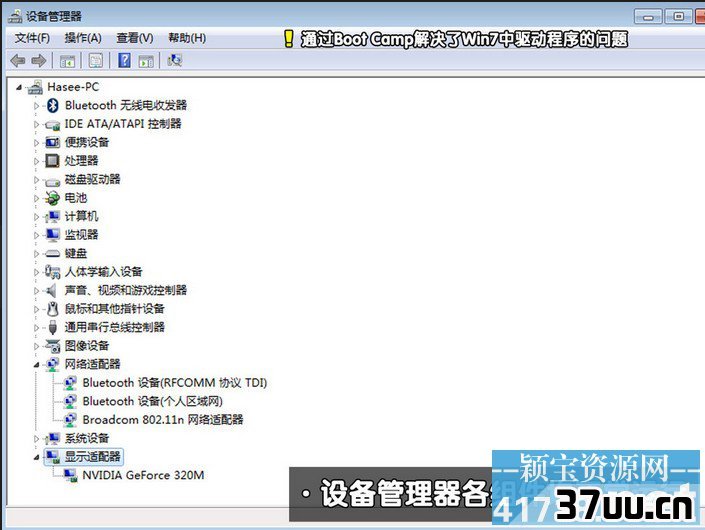Viewport: 705px width, 530px height.
Task: Click the 系统设备 system devices icon
Action: click(x=52, y=438)
